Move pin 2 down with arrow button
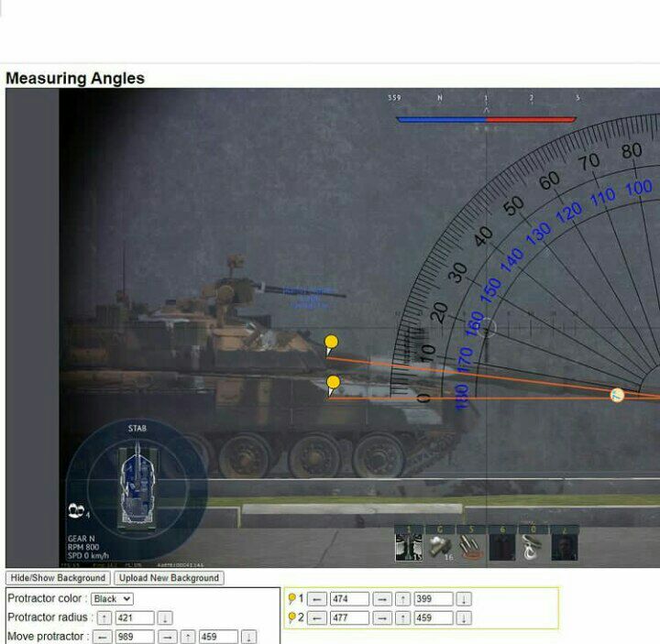Image resolution: width=660 pixels, height=644 pixels. pyautogui.click(x=464, y=618)
